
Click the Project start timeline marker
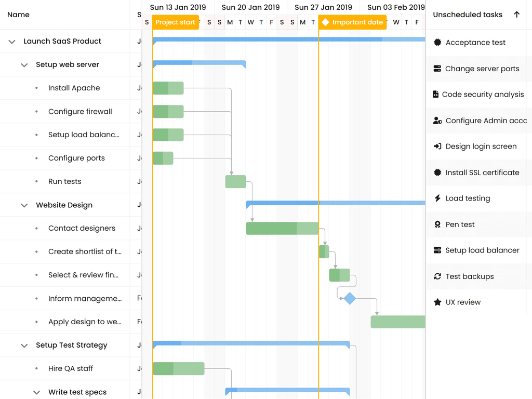coord(175,22)
